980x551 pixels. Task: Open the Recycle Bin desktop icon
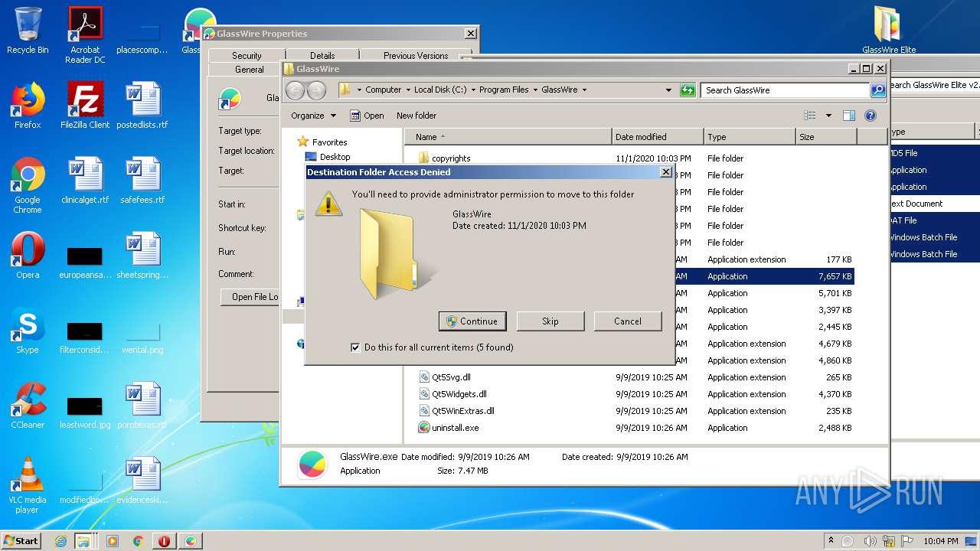[x=28, y=31]
